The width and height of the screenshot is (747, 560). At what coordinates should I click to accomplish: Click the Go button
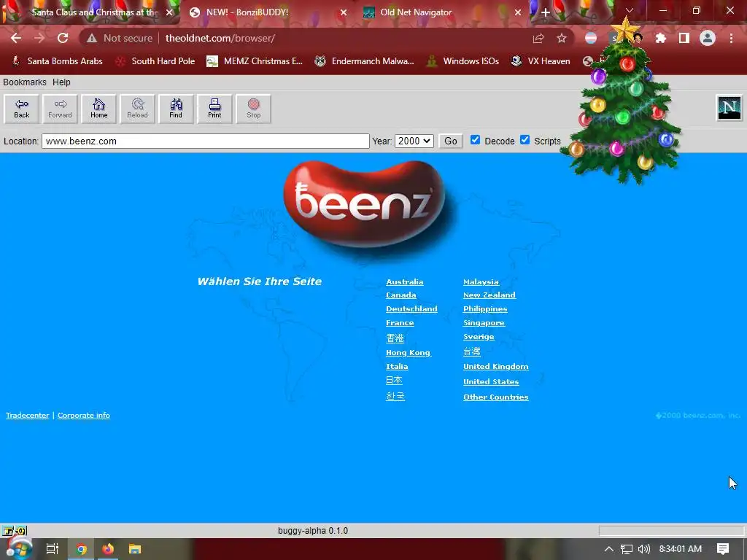[451, 141]
